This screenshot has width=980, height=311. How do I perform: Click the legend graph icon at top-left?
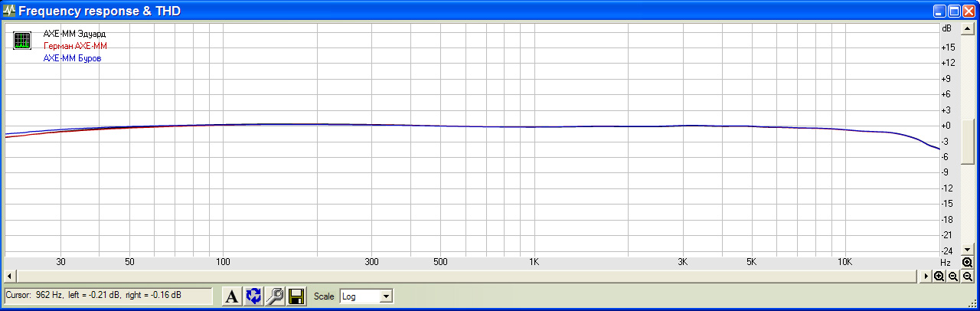point(22,41)
